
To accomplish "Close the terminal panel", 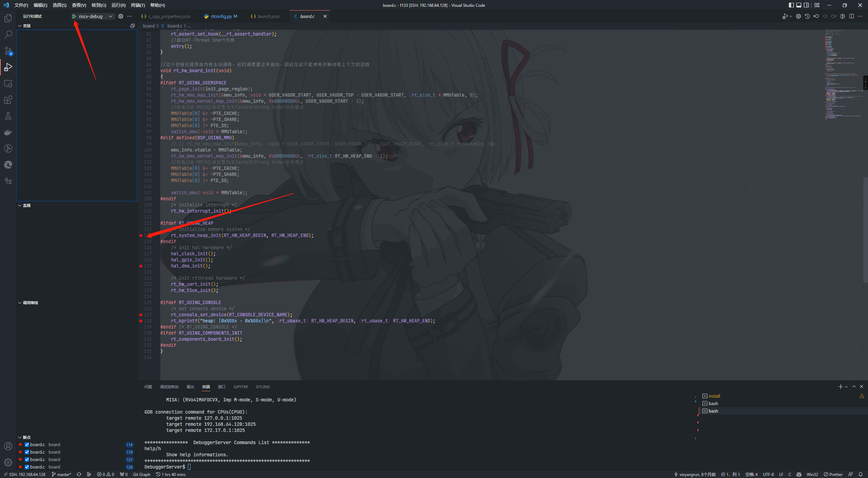I will pos(862,386).
